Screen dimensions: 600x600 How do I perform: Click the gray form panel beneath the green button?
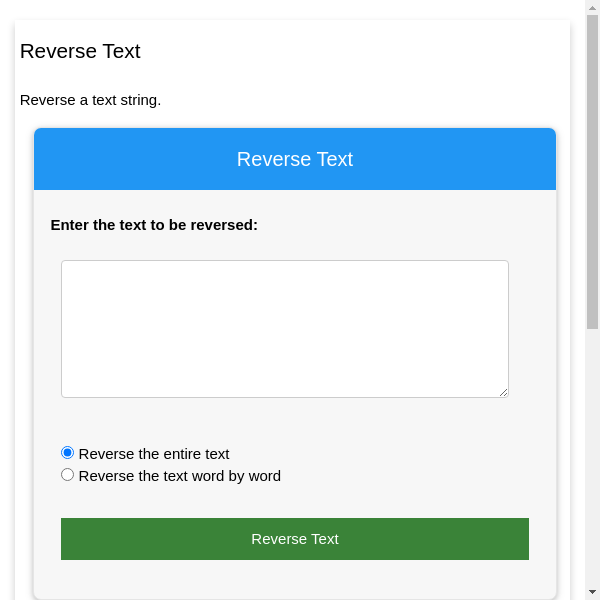pyautogui.click(x=295, y=578)
